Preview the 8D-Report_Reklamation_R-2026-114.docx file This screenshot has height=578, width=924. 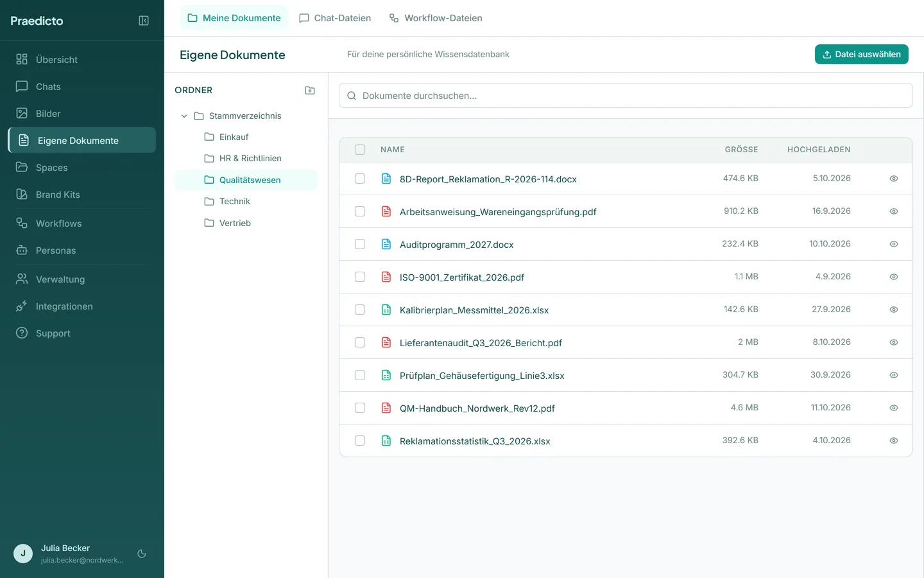893,179
